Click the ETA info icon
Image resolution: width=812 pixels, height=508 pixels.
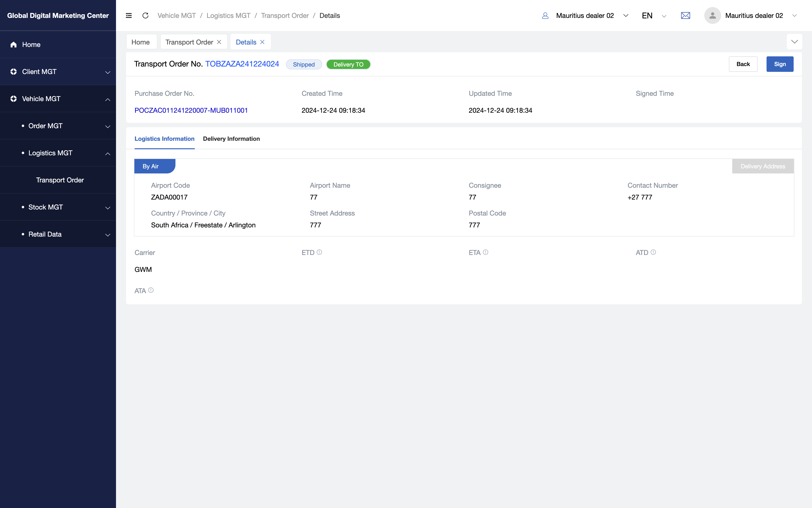click(486, 252)
